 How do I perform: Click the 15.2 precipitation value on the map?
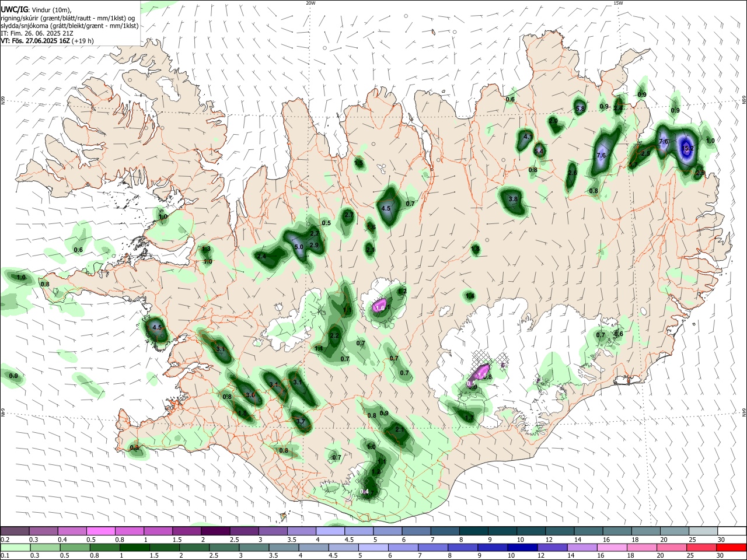(689, 148)
